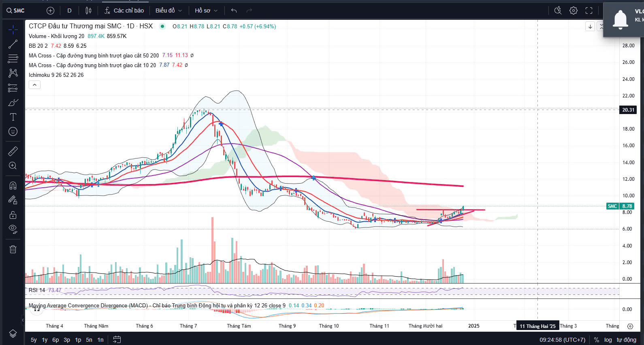Select the 6p time range

pyautogui.click(x=55, y=340)
